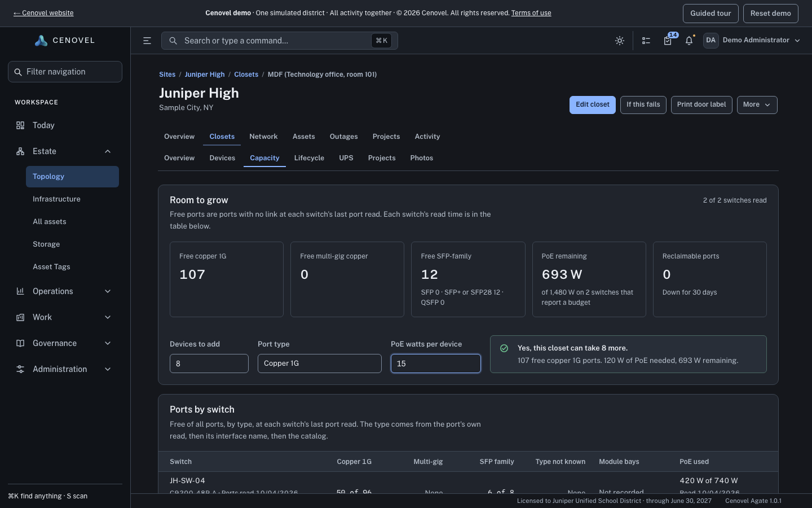Image resolution: width=812 pixels, height=508 pixels.
Task: Expand the Governance section chevron
Action: pos(108,343)
